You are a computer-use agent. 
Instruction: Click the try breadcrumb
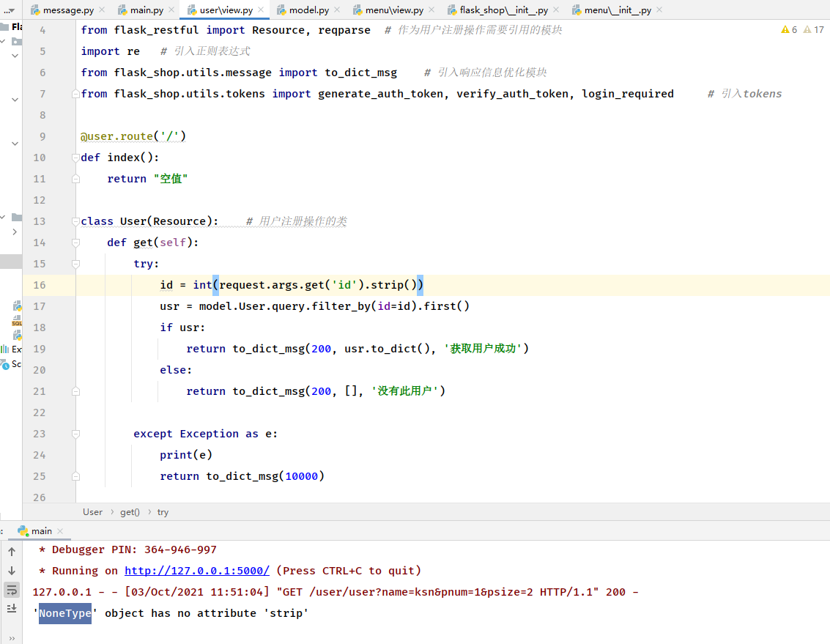click(163, 512)
